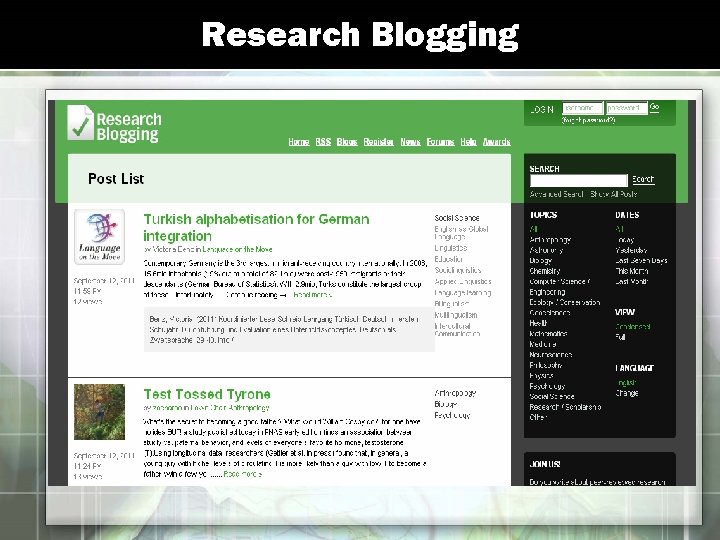This screenshot has width=720, height=540.
Task: Open the Language on the Move blog thumbnail
Action: pos(100,237)
